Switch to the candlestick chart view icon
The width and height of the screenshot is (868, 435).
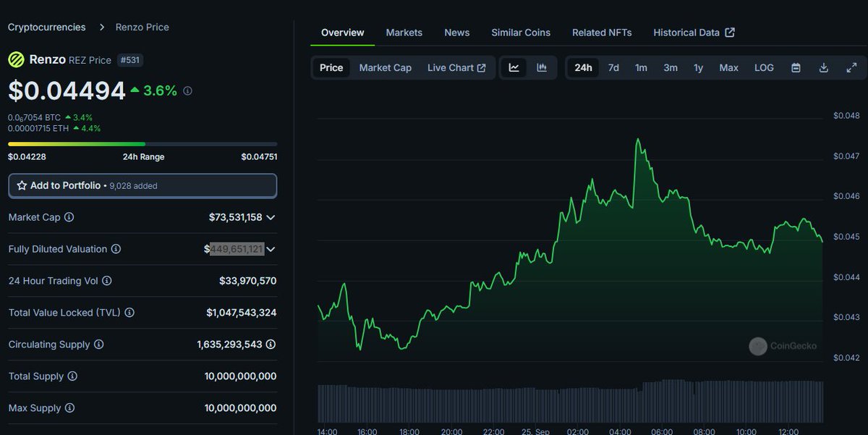click(x=542, y=67)
